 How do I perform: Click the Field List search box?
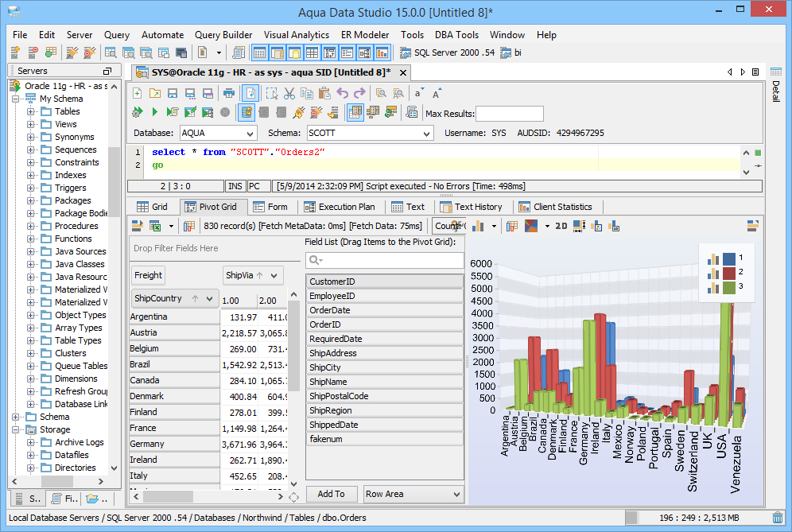[x=384, y=260]
